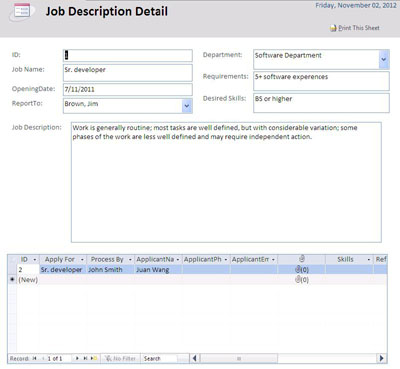Click the No Filter button
Viewport: 400px width, 369px height.
pos(120,358)
